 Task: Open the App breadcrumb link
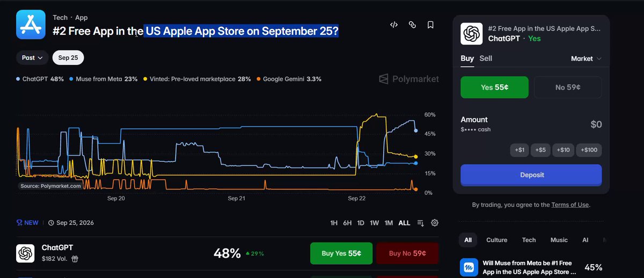point(82,18)
